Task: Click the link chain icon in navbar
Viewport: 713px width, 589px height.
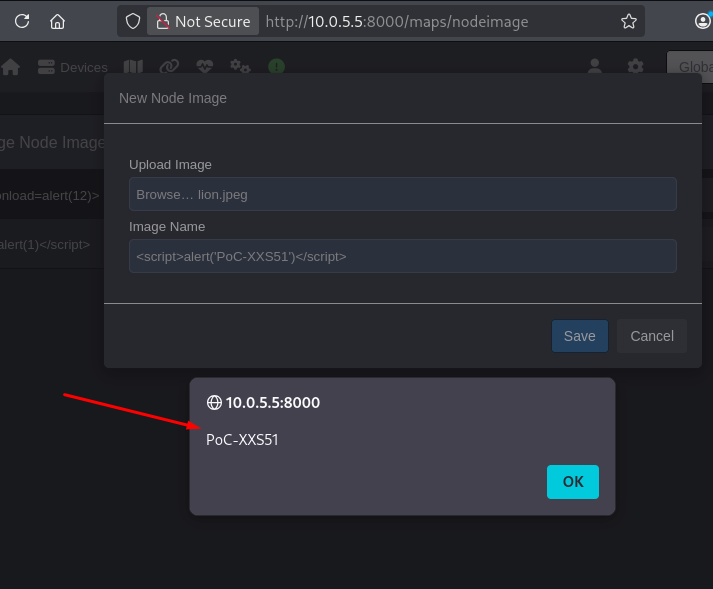Action: [x=169, y=67]
